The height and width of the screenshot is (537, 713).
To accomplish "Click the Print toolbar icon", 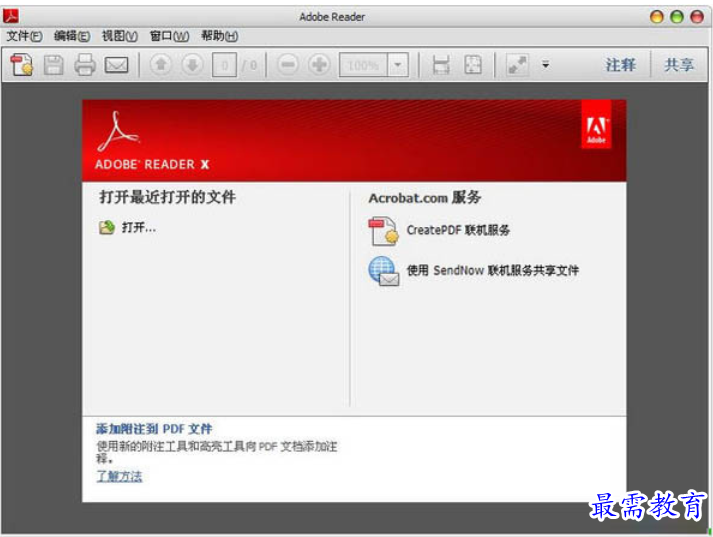I will 85,65.
